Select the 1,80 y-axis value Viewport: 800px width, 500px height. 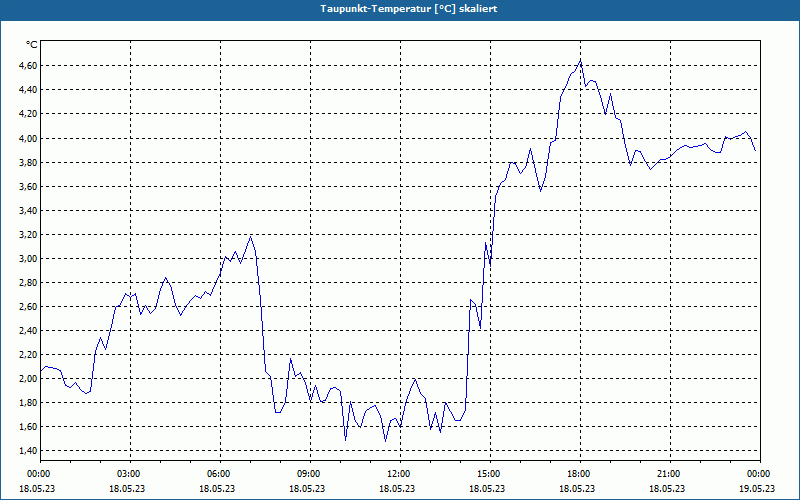pyautogui.click(x=28, y=402)
